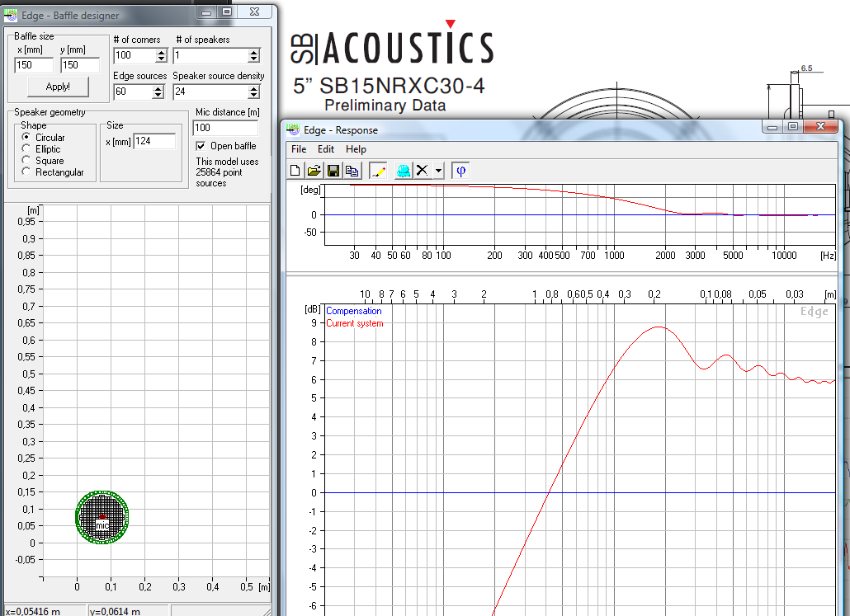The image size is (850, 616).
Task: Click the Mic distance [m] field
Action: coord(225,128)
